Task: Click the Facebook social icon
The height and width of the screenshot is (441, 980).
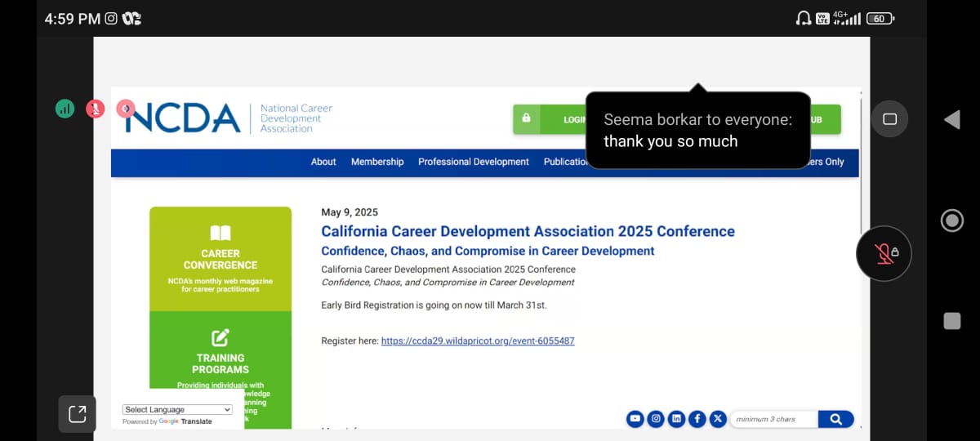Action: tap(697, 419)
